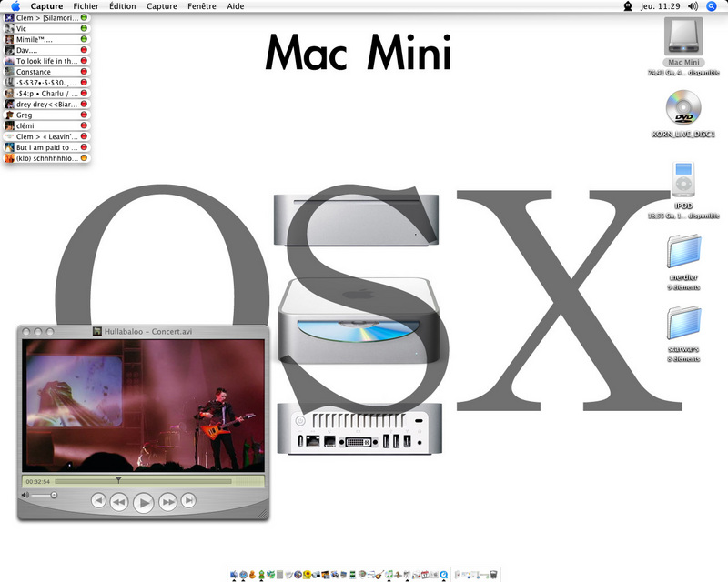
Task: Open iCal calendar from the Dock
Action: click(425, 575)
